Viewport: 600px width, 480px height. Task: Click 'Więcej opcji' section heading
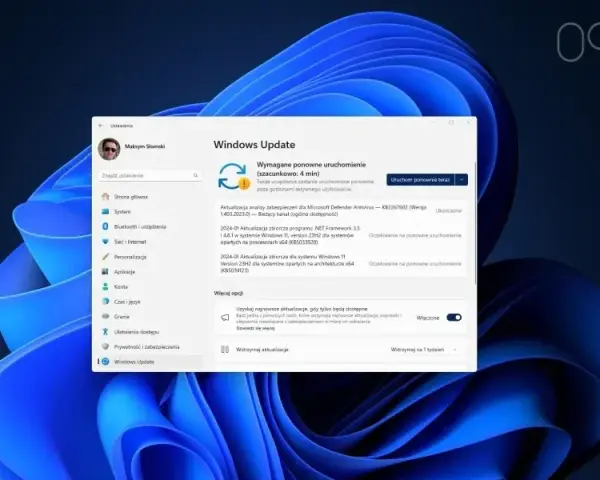tap(228, 293)
